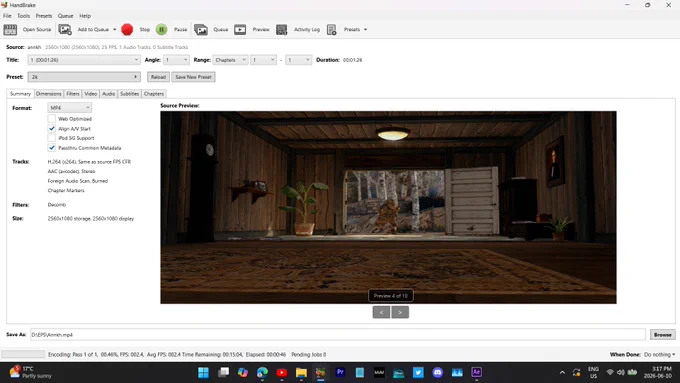The width and height of the screenshot is (680, 383).
Task: Open YouTube from the taskbar
Action: point(281,373)
